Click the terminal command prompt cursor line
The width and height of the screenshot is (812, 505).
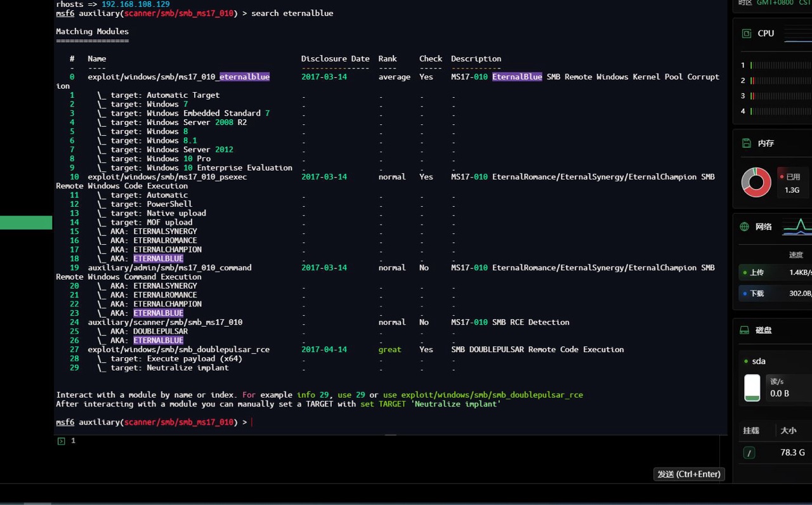coord(154,422)
